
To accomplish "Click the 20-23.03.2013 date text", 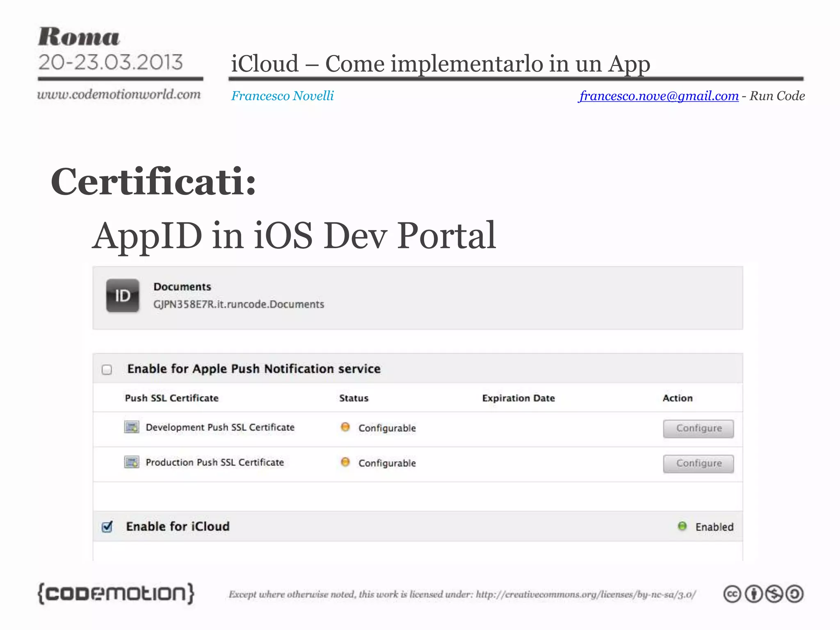I will 110,62.
